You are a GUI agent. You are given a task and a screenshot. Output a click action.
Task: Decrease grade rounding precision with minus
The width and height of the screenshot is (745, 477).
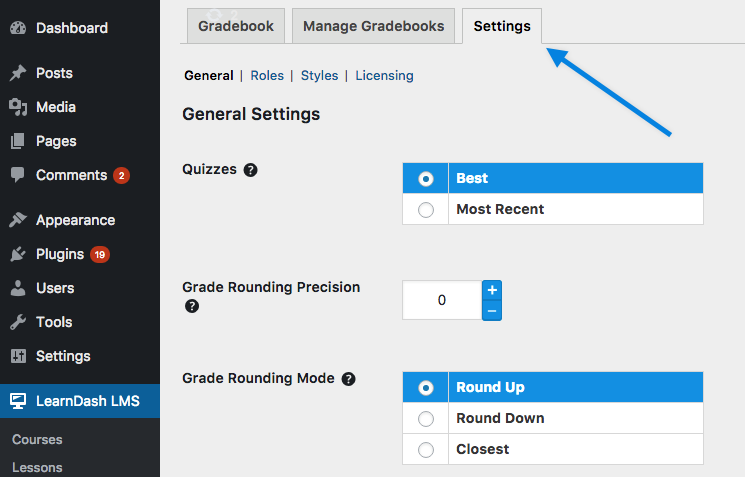(492, 311)
